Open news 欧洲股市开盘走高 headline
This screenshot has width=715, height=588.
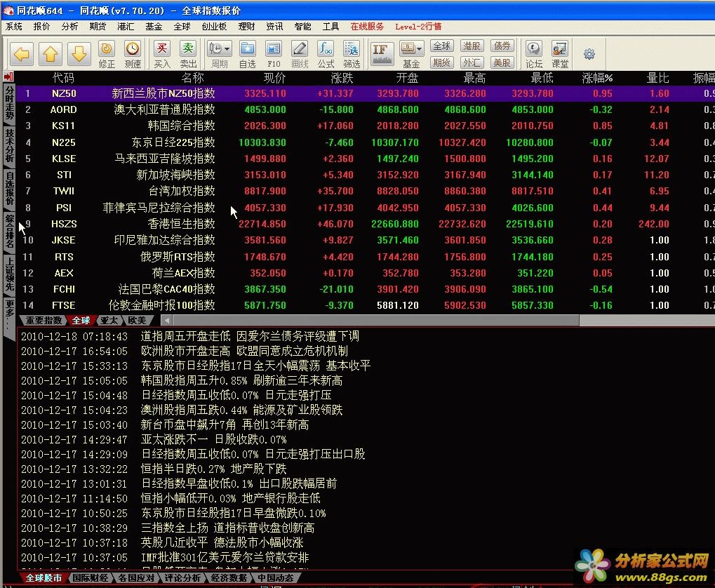pyautogui.click(x=244, y=352)
